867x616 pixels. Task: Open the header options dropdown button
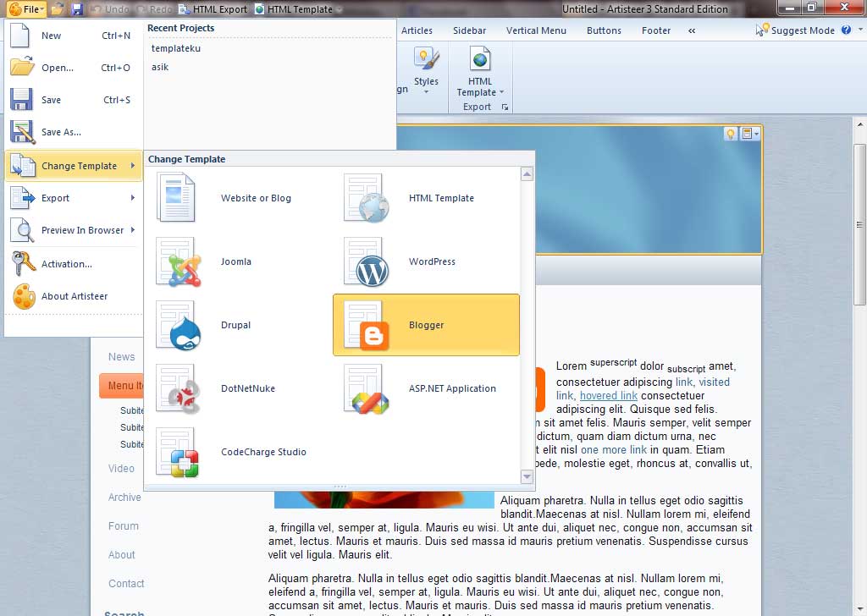tap(750, 134)
